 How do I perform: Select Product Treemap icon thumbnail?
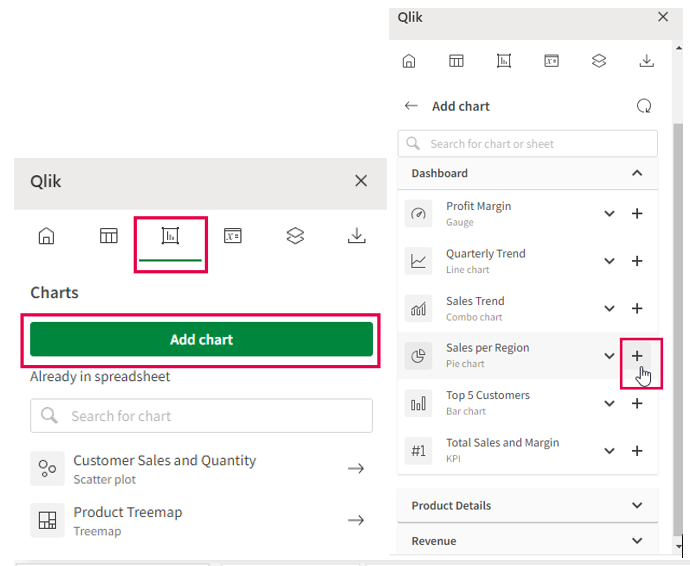point(47,520)
